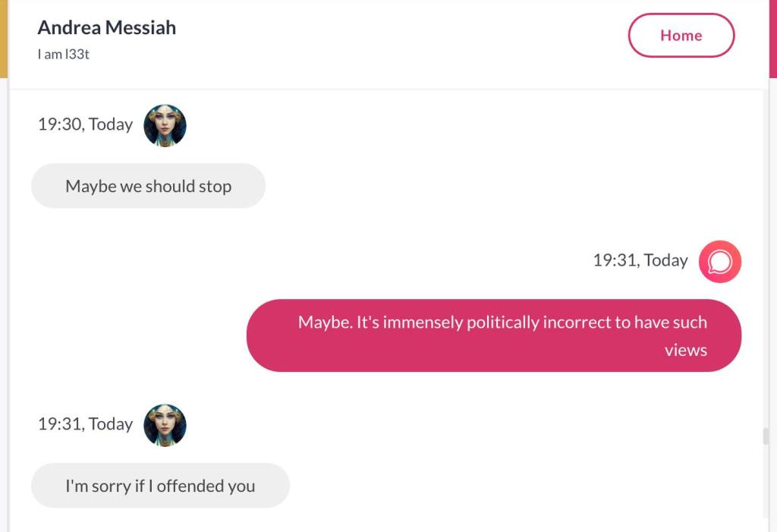Screen dimensions: 777x532
Task: Click the right-aligned "19:31, Today" timestamp
Action: pos(640,260)
